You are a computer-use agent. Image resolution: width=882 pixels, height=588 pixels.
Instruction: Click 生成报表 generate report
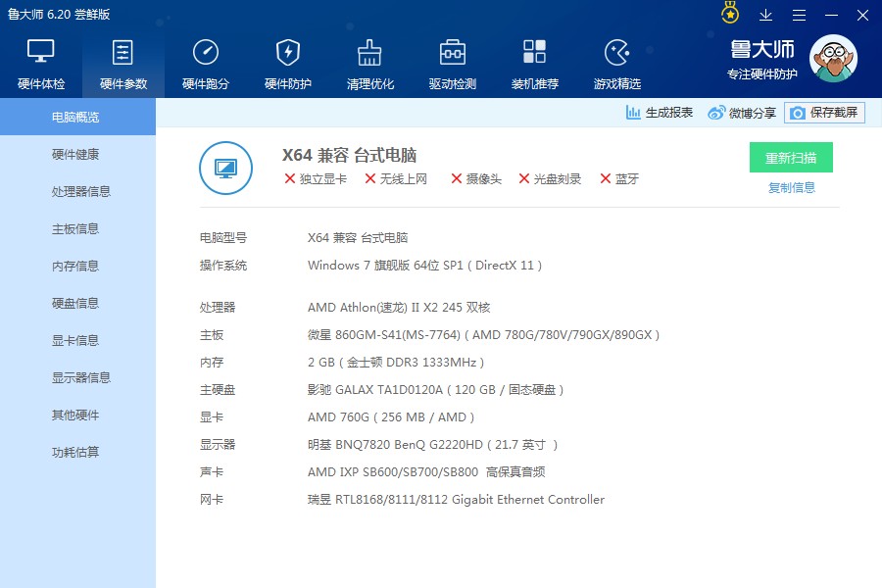click(x=660, y=113)
